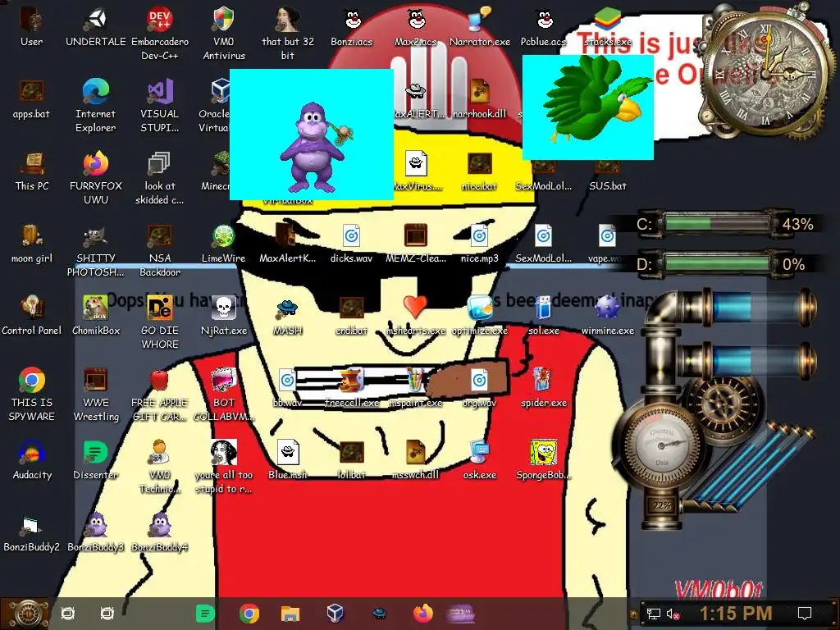Open the VM0 Technic... shortcut

(x=160, y=466)
